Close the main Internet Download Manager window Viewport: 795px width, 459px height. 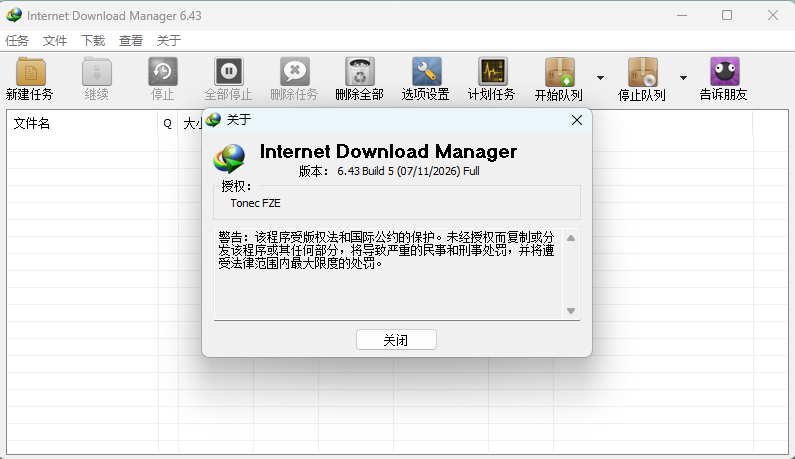tap(772, 15)
